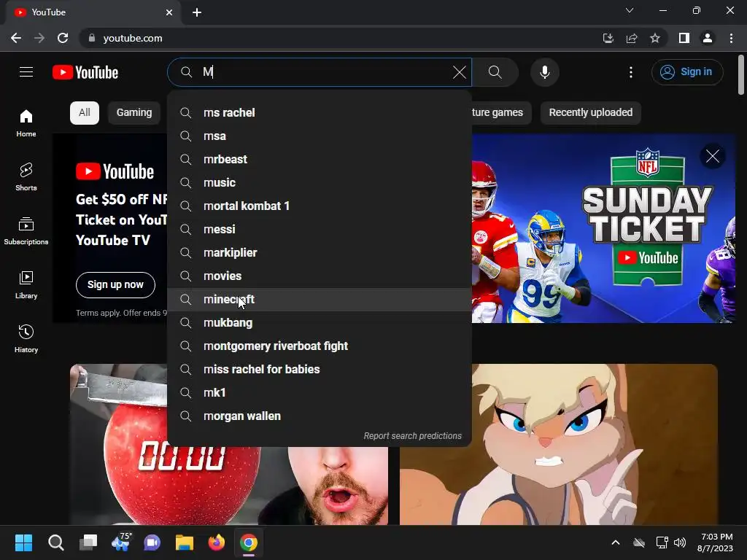The image size is (747, 560).
Task: Click the Sign in button
Action: click(687, 72)
